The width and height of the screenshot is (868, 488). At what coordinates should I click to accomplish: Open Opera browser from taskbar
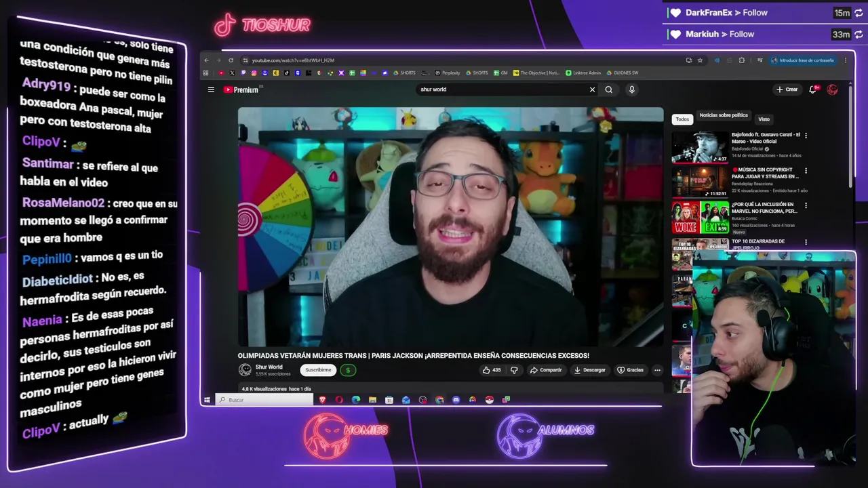339,400
